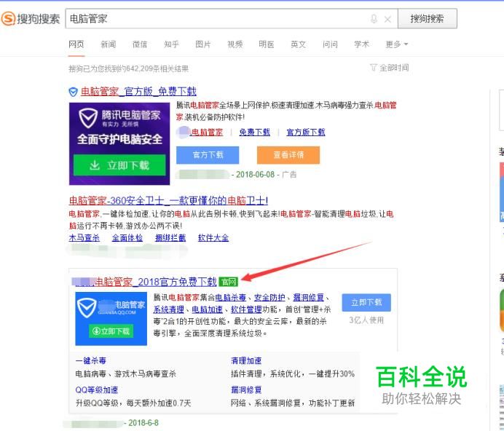Click the orange 查看详情 button
The image size is (504, 431).
coord(288,155)
